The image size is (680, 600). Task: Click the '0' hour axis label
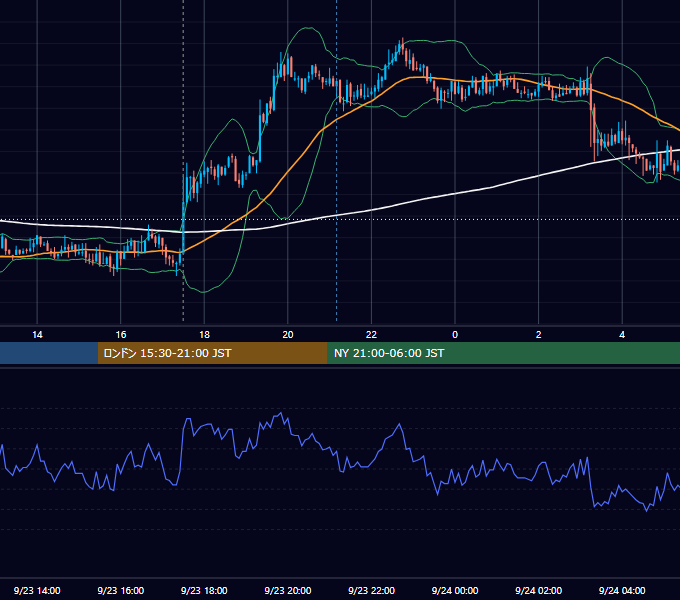coord(455,335)
